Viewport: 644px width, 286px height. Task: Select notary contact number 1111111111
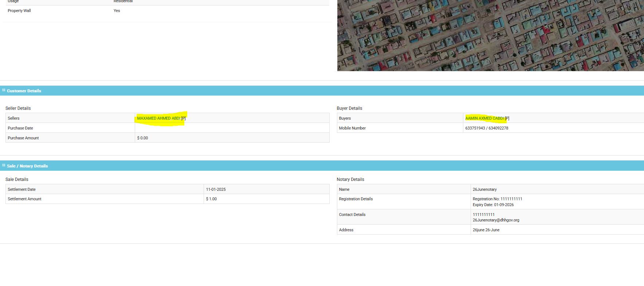(x=484, y=214)
